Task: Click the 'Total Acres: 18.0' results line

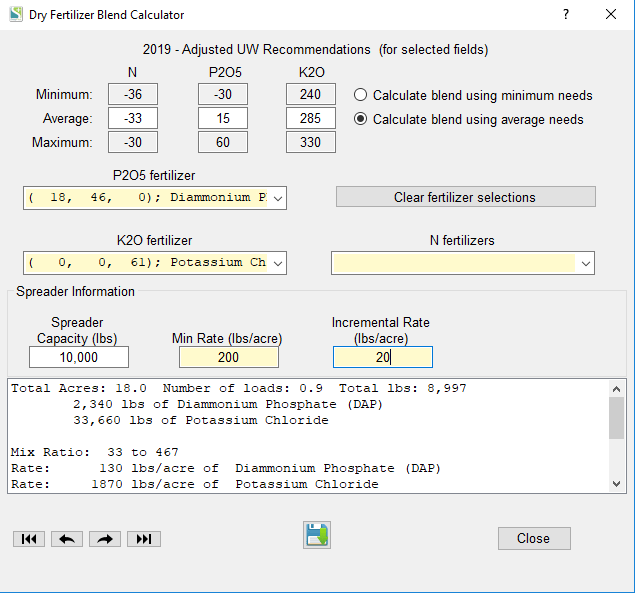Action: (x=239, y=388)
